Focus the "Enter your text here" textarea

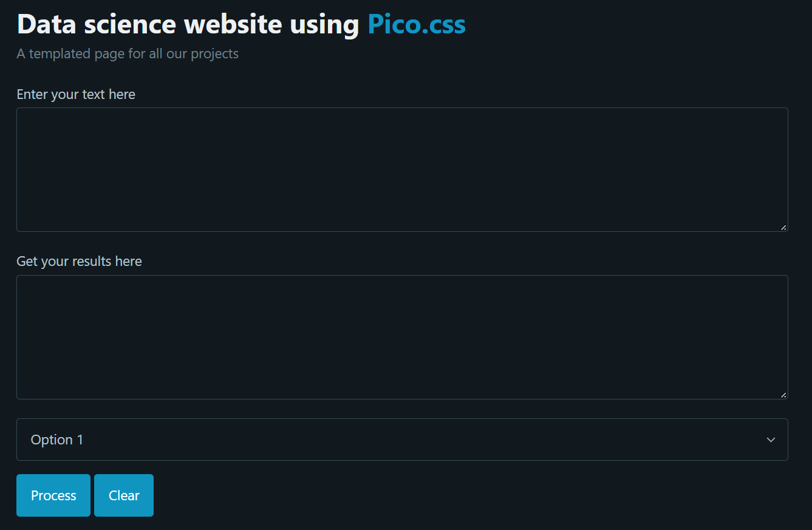click(x=401, y=169)
